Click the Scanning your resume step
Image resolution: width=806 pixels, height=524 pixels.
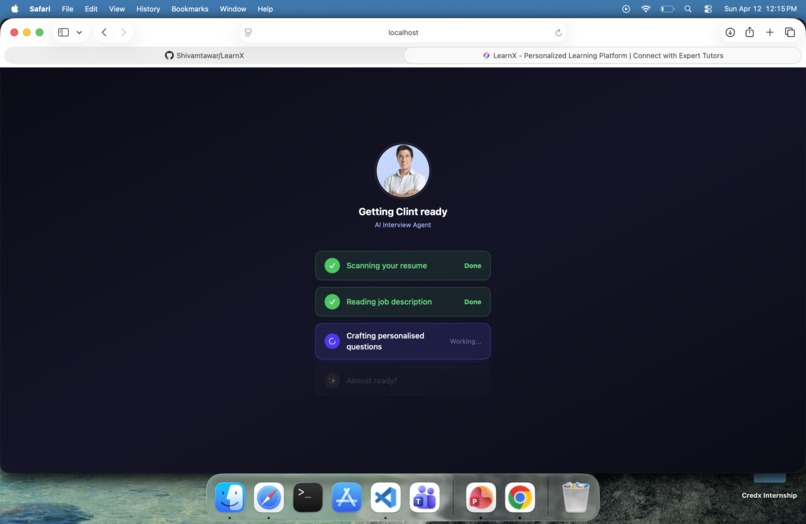point(403,265)
